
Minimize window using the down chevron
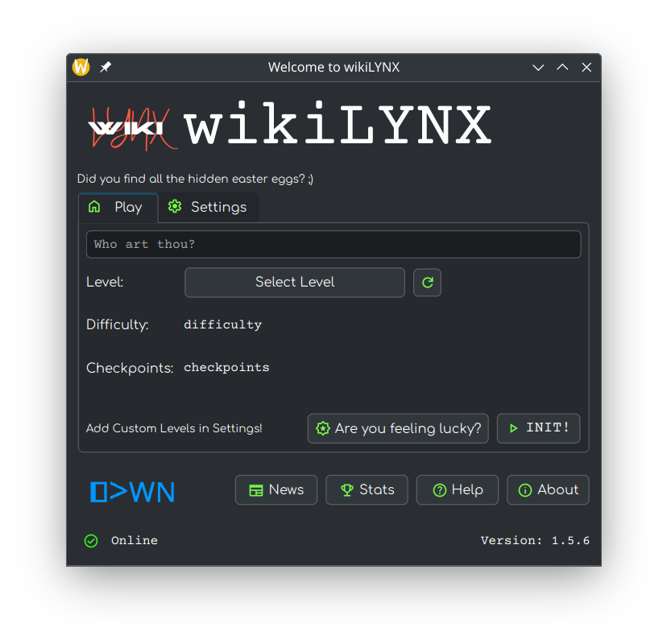538,68
